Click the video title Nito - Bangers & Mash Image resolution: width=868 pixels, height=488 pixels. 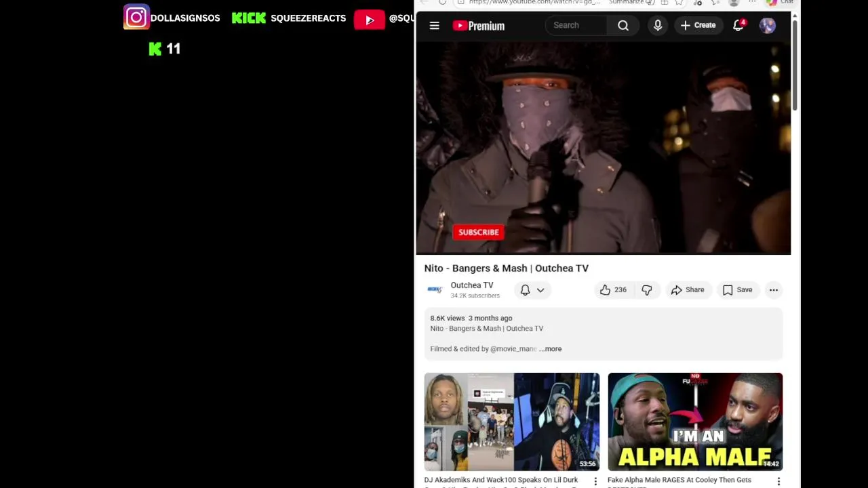[507, 268]
